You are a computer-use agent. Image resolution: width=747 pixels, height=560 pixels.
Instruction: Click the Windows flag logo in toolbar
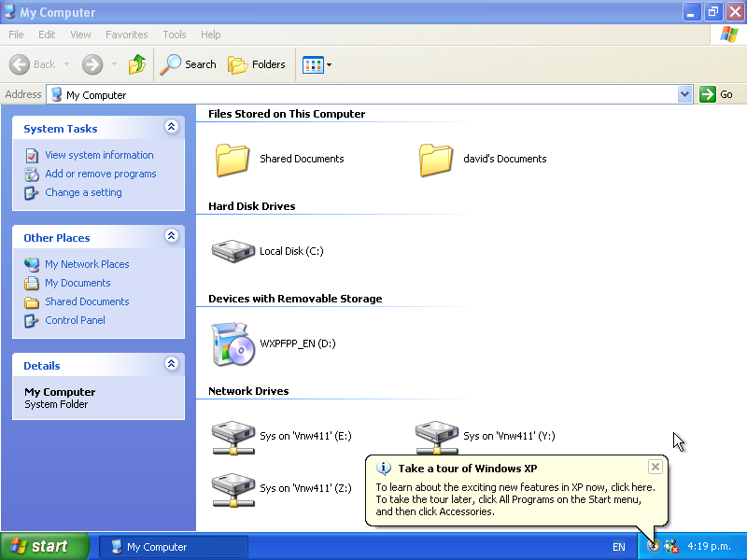(729, 35)
